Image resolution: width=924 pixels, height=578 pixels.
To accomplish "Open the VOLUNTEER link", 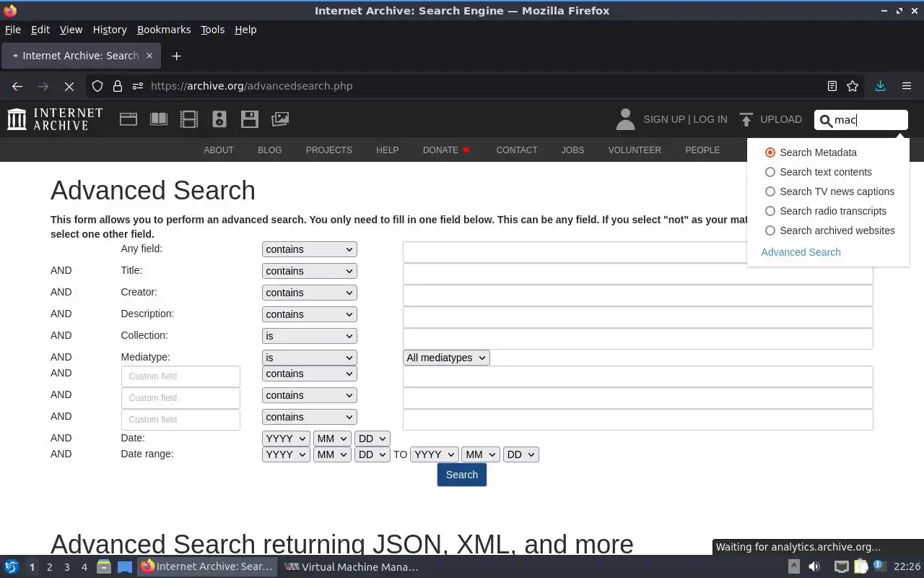I will [635, 150].
